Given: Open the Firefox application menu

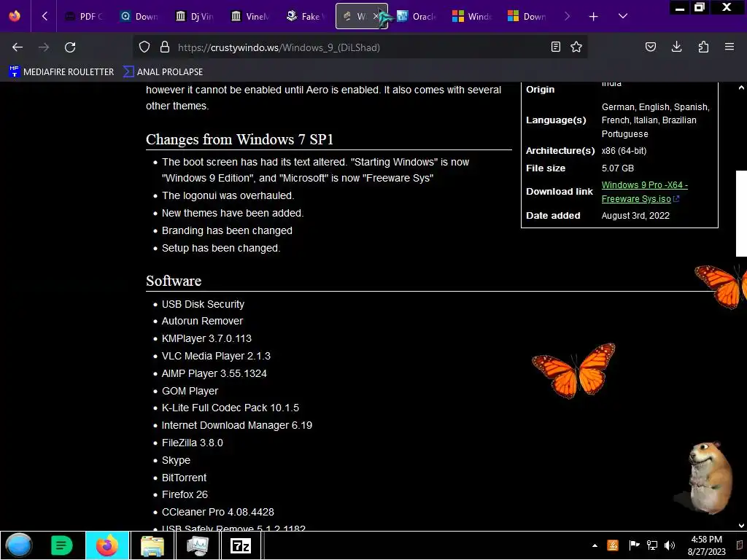Looking at the screenshot, I should (729, 47).
